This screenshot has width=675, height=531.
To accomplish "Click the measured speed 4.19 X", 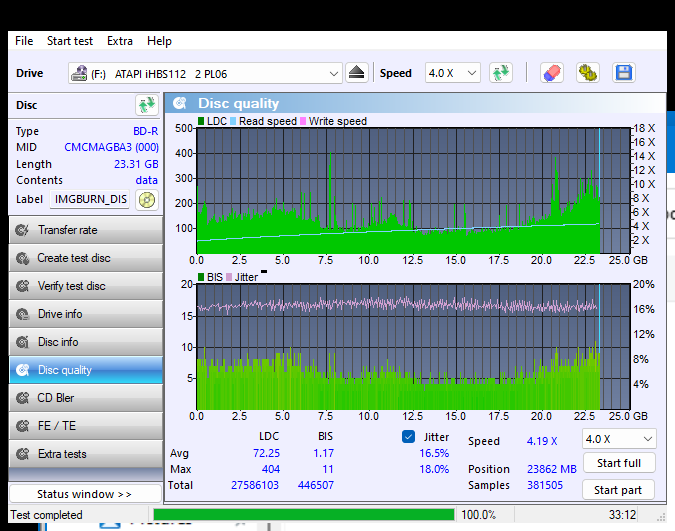I will [542, 441].
